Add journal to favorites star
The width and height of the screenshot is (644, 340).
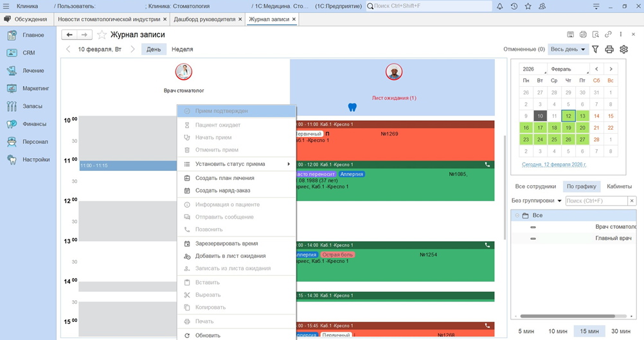coord(102,35)
